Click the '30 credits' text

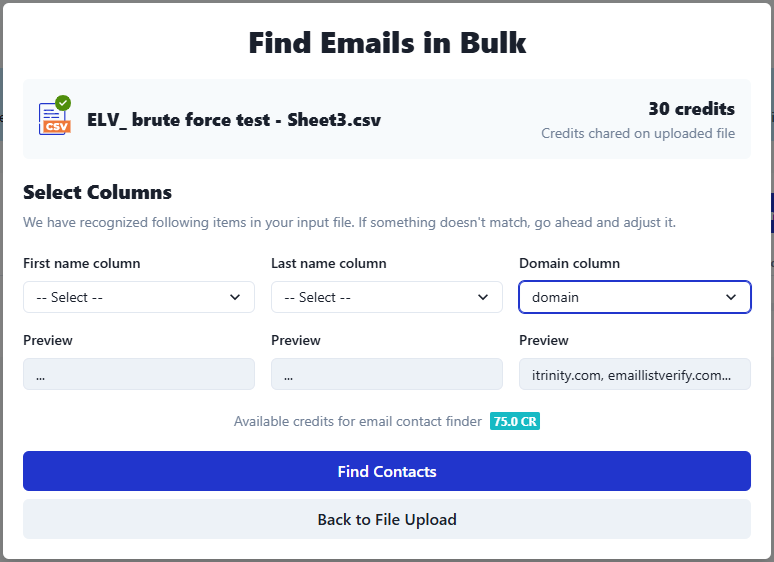(x=691, y=109)
